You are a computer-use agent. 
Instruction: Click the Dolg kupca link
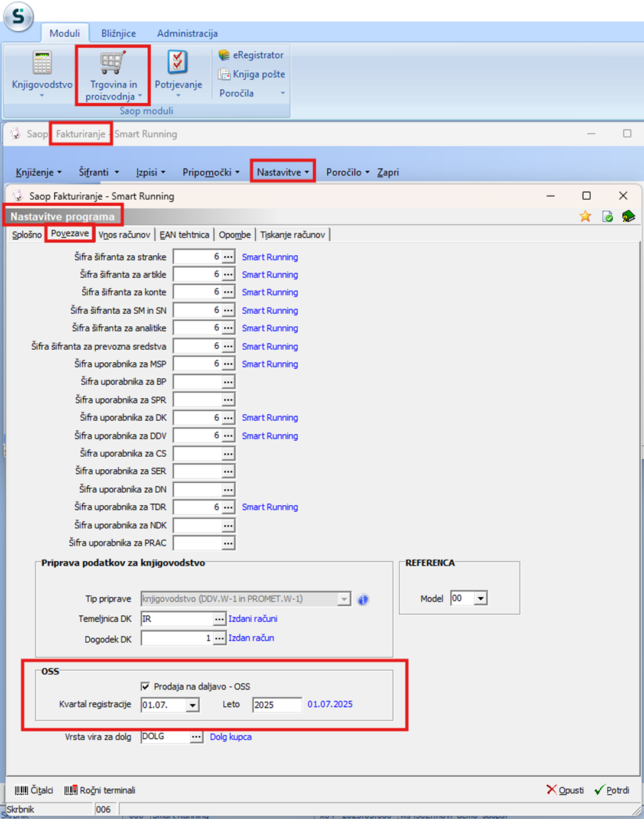click(x=231, y=737)
